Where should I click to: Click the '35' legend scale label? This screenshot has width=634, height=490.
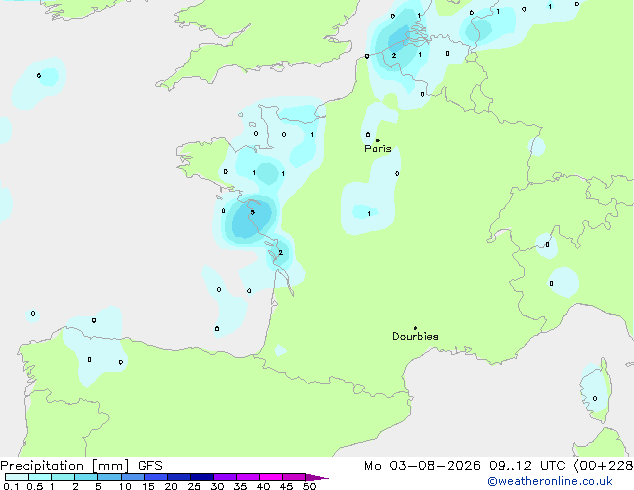pyautogui.click(x=240, y=486)
